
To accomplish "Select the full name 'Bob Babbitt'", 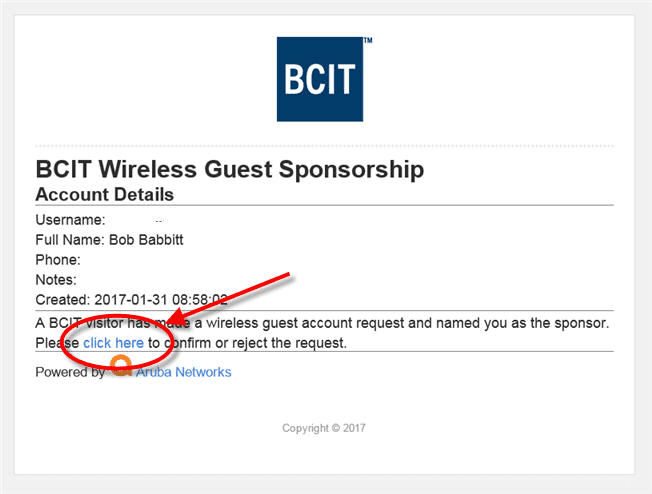I will [x=146, y=240].
